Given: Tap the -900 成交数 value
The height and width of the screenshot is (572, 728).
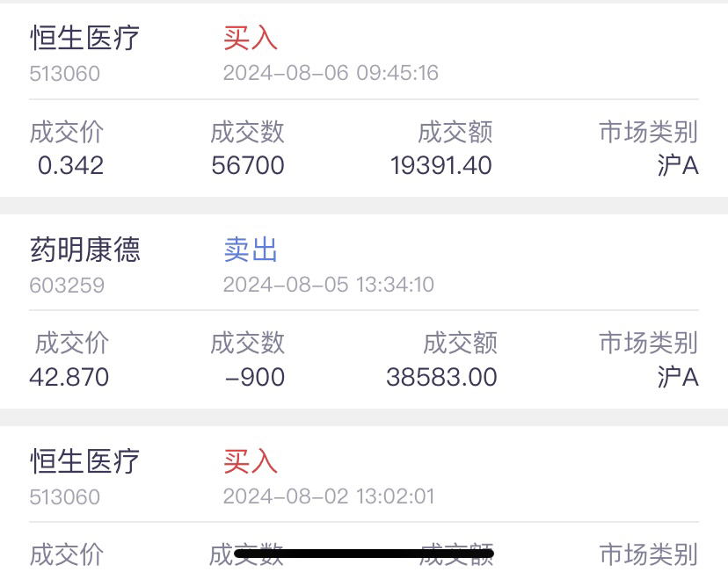Looking at the screenshot, I should pos(255,377).
